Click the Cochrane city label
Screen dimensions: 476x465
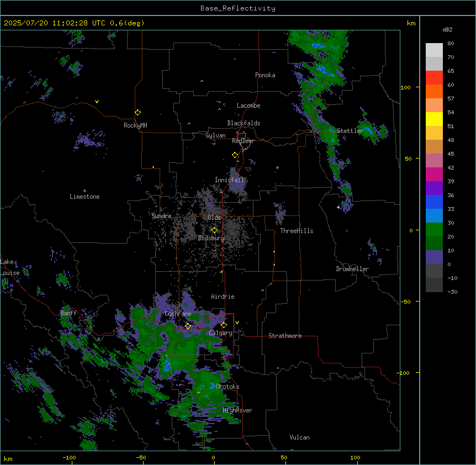pyautogui.click(x=178, y=314)
